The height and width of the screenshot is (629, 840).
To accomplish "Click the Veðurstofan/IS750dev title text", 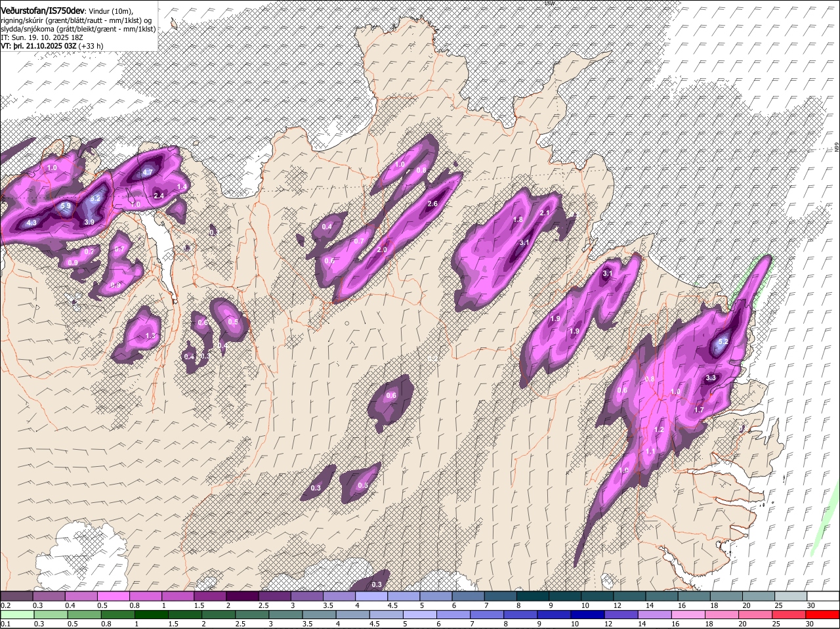I will click(x=43, y=10).
